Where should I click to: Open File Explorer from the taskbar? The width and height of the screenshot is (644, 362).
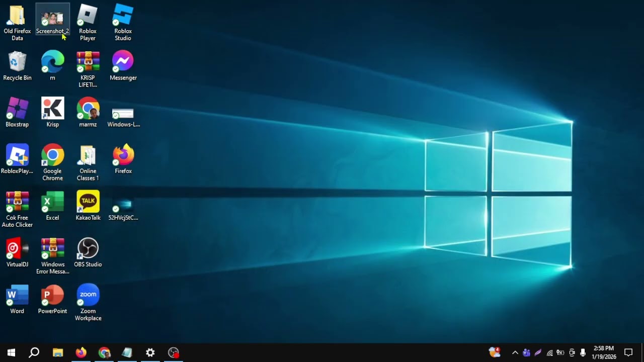58,352
